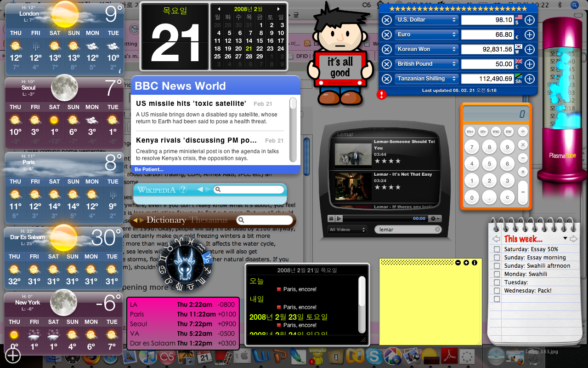The width and height of the screenshot is (588, 368).
Task: Click the info button on the yellow sticky note
Action: [x=475, y=263]
